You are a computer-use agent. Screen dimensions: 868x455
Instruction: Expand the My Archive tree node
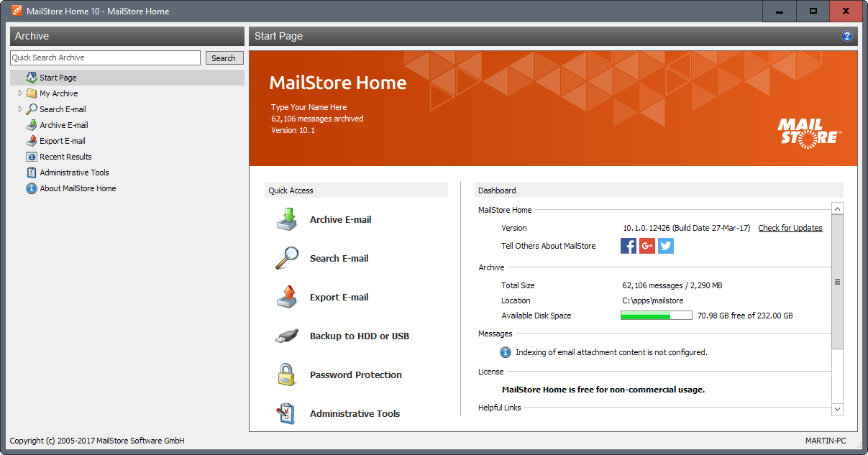pyautogui.click(x=20, y=93)
